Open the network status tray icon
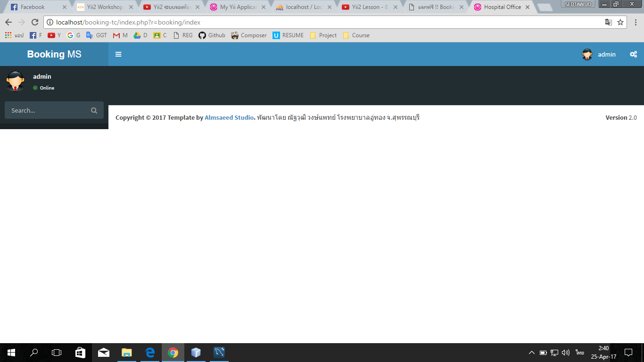 tap(554, 353)
